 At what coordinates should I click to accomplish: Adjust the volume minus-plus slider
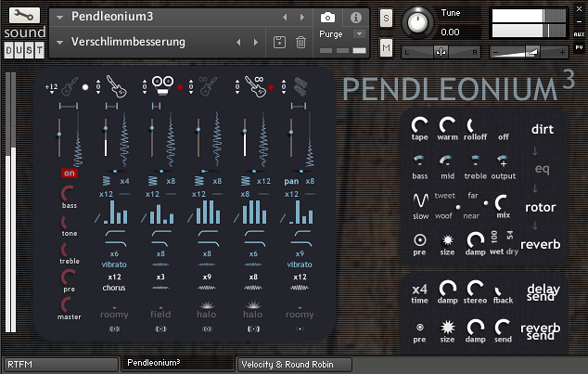tap(529, 52)
